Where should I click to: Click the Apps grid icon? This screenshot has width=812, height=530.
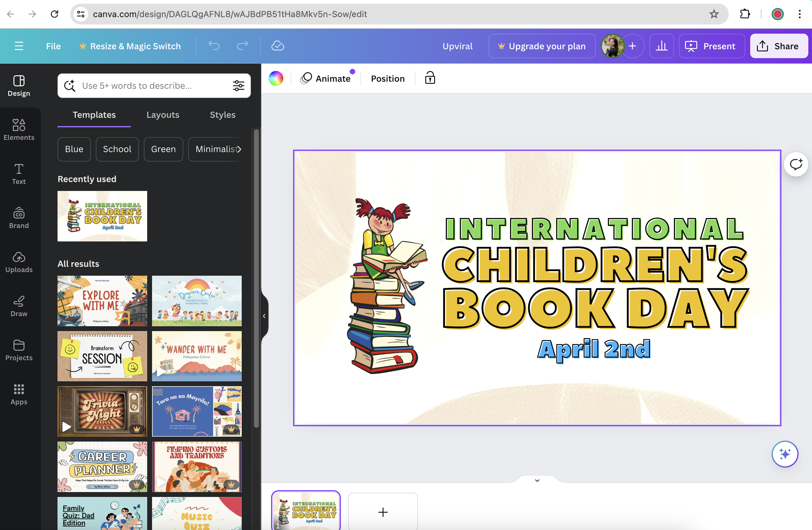tap(19, 394)
